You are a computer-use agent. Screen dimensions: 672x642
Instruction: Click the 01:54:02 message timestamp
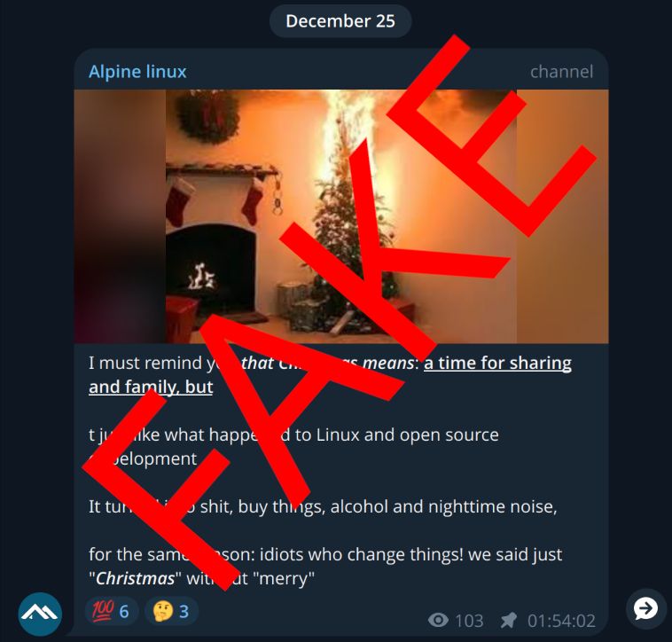point(561,621)
